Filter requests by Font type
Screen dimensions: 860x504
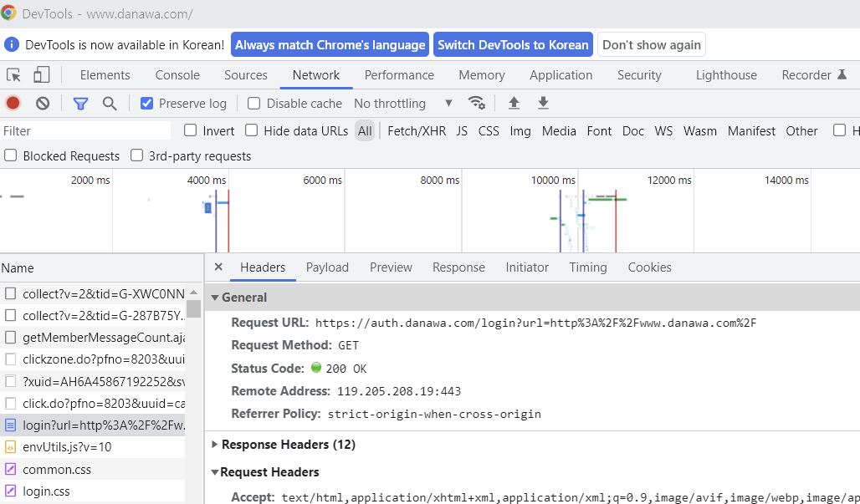point(599,131)
